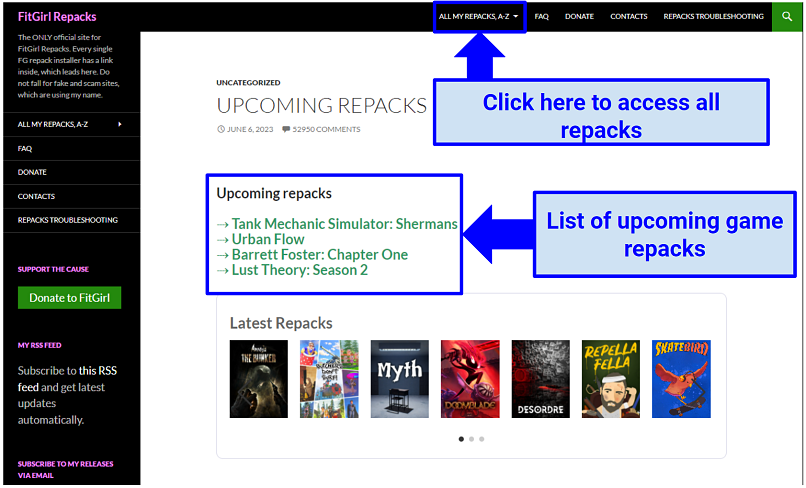Screen dimensions: 806x488
Task: Open the SkateBird game cover
Action: (681, 379)
